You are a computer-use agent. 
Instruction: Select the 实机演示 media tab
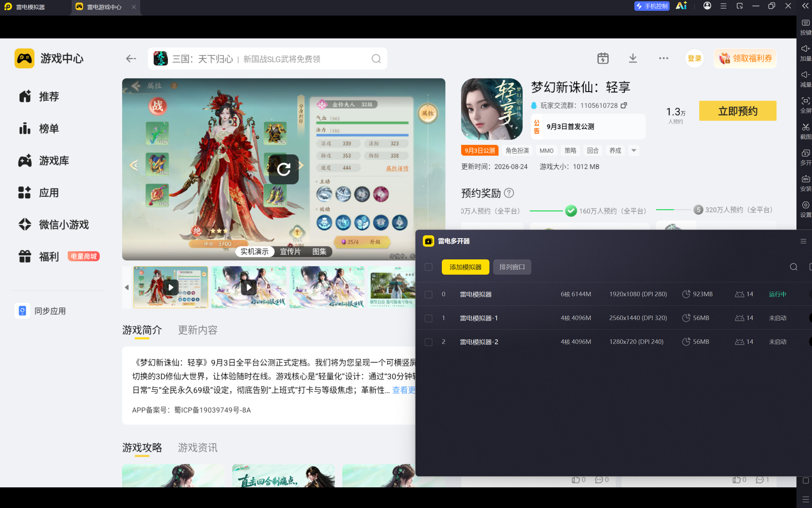(x=255, y=251)
